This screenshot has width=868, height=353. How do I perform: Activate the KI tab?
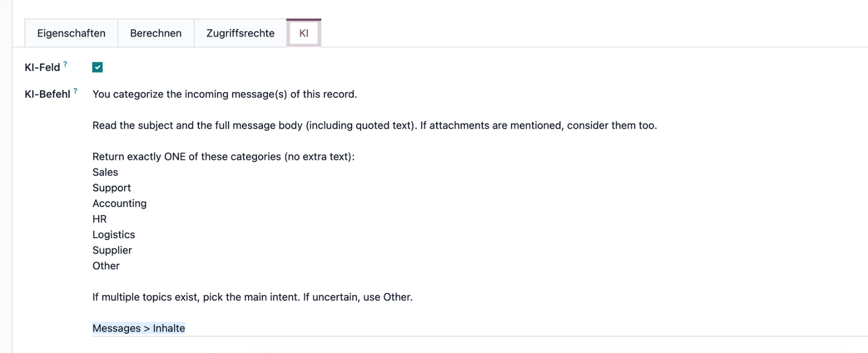pyautogui.click(x=303, y=33)
